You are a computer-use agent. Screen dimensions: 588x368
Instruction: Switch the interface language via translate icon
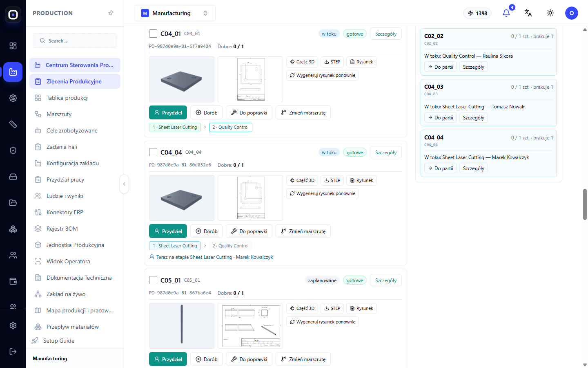[x=528, y=13]
